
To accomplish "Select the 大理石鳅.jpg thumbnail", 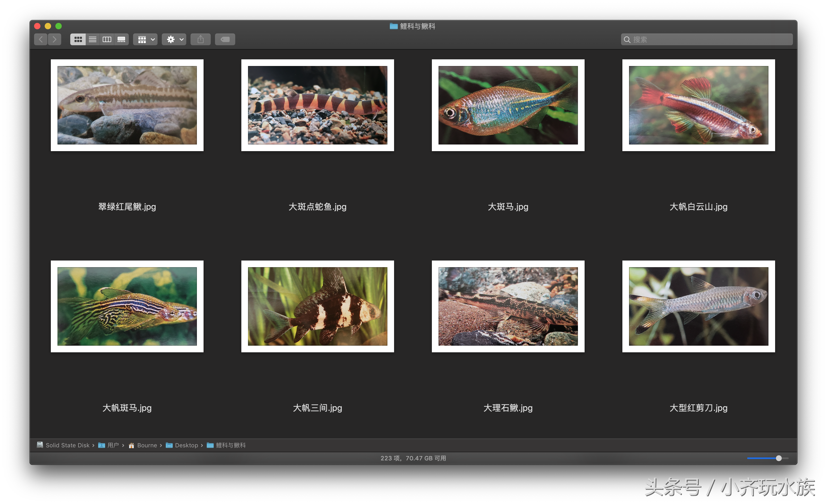I will [x=508, y=306].
